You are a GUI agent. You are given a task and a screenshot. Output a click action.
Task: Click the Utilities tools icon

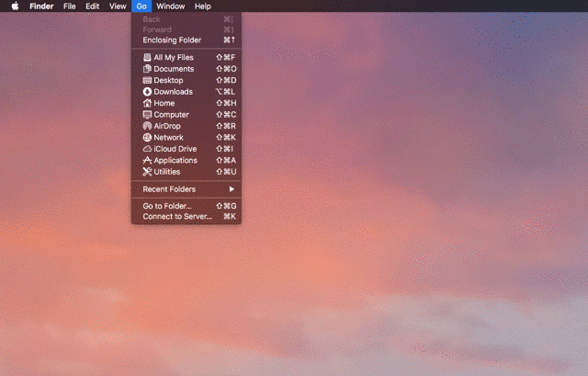(147, 172)
